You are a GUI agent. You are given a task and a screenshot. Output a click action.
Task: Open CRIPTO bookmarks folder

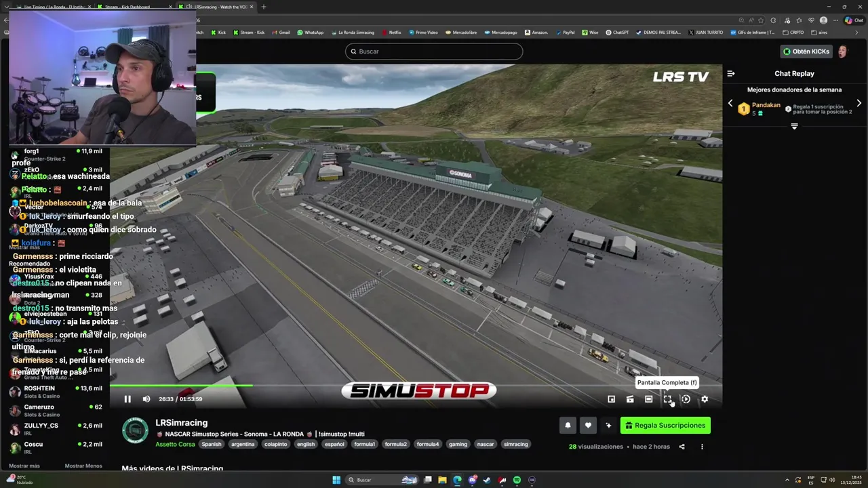pyautogui.click(x=793, y=33)
